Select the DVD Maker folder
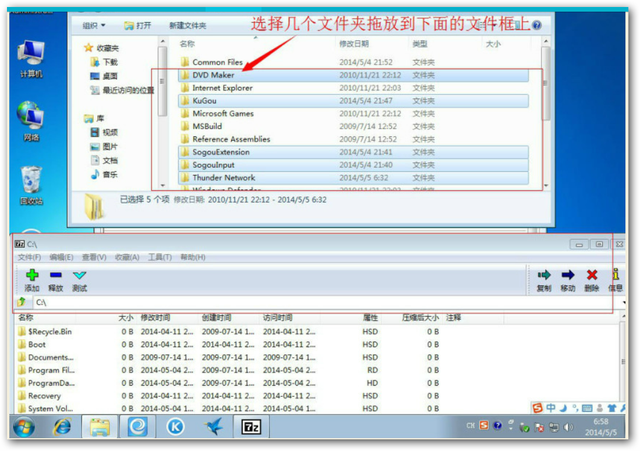 click(x=353, y=75)
